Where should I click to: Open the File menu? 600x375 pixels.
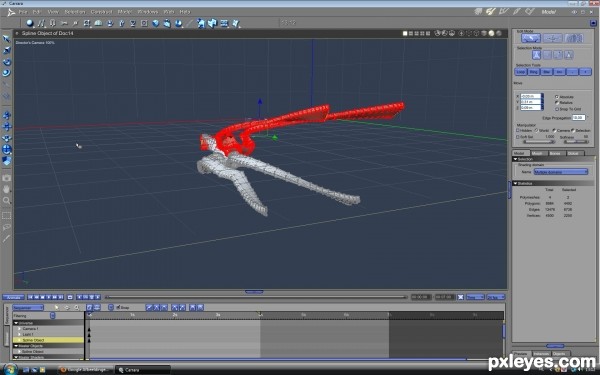click(23, 12)
